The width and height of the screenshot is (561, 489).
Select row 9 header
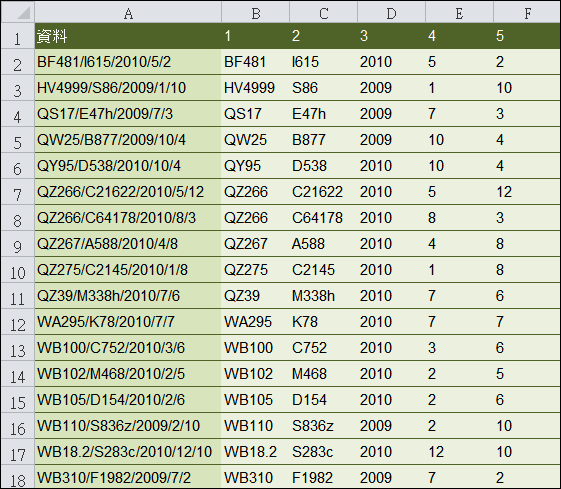pyautogui.click(x=18, y=244)
